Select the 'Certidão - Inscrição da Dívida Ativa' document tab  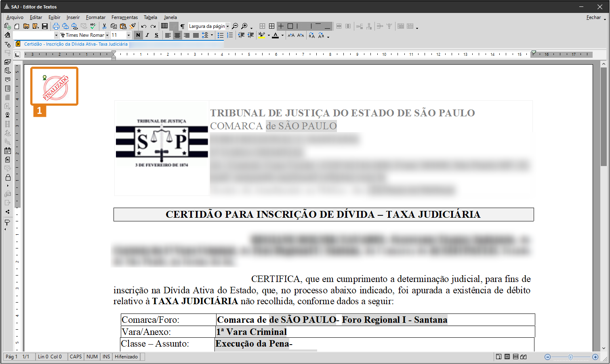click(76, 44)
